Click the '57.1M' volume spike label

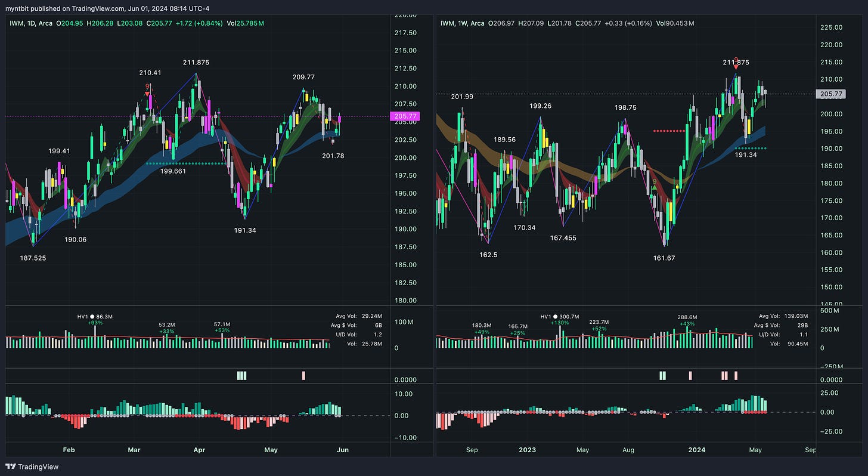pyautogui.click(x=222, y=324)
